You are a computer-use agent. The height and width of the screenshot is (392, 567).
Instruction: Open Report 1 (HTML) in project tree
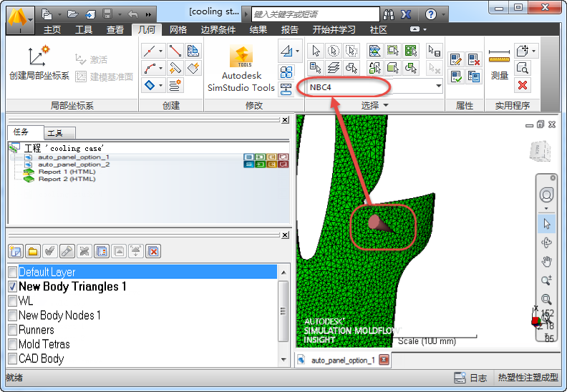coord(67,172)
